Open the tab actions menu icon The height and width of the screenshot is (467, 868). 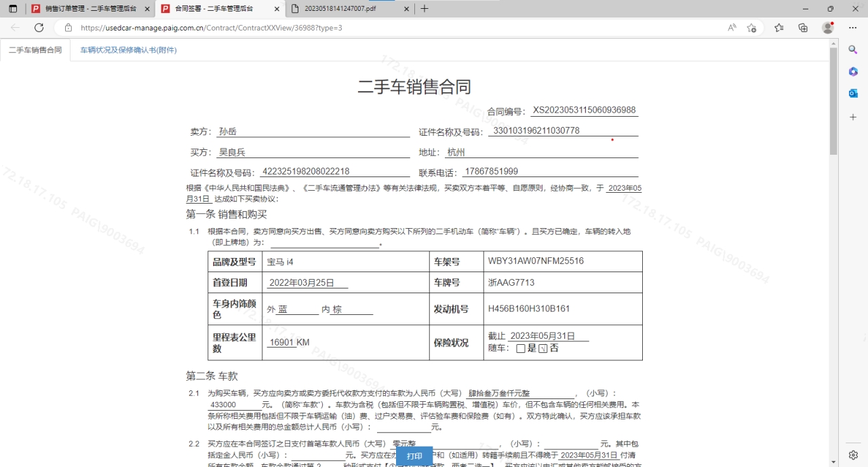13,9
